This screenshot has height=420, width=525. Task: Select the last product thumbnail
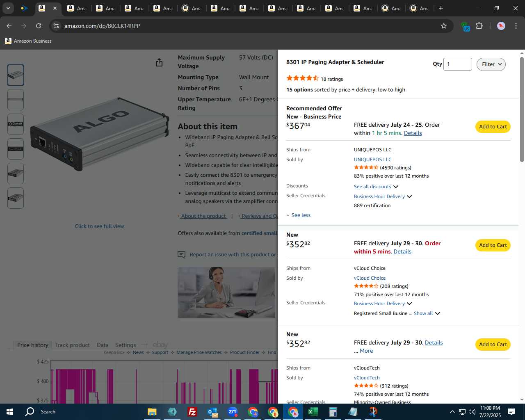[x=16, y=198]
